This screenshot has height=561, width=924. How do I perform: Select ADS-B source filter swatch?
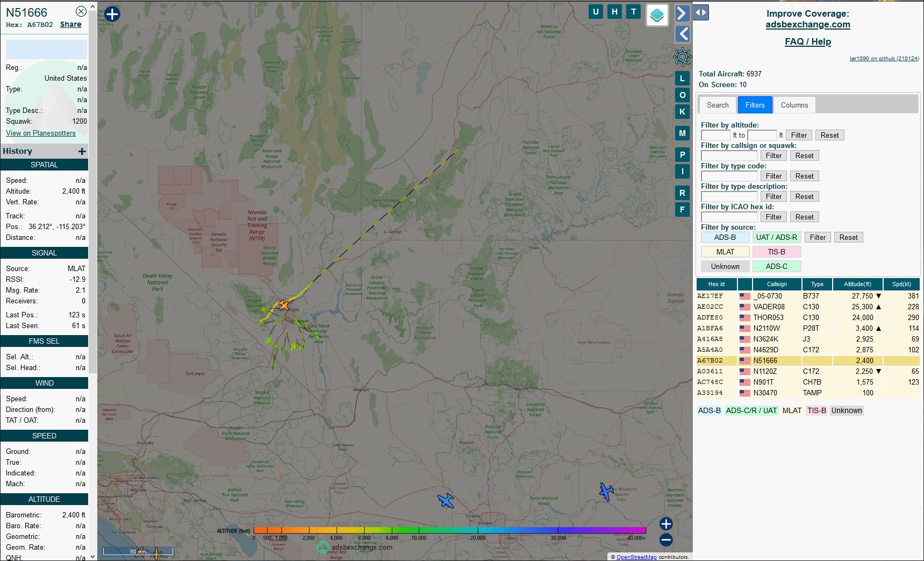point(725,237)
